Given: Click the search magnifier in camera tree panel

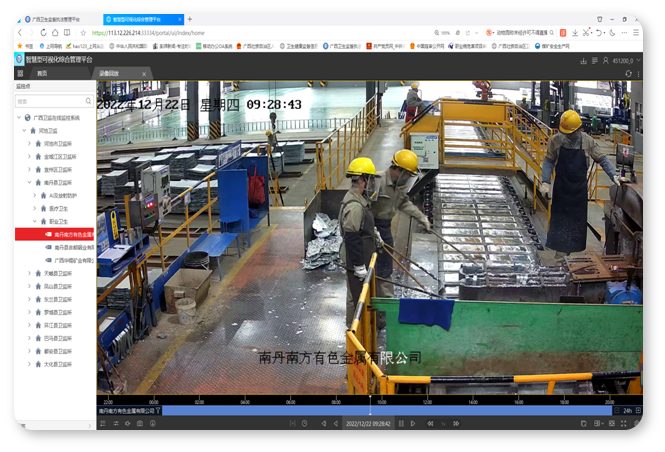Looking at the screenshot, I should [x=89, y=101].
